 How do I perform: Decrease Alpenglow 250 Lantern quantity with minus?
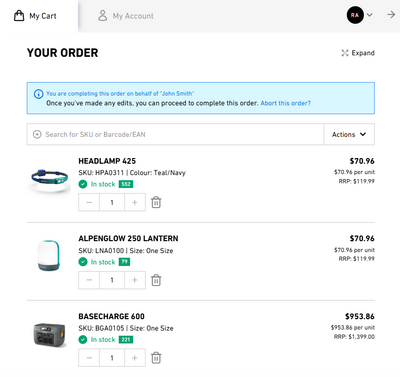click(89, 280)
